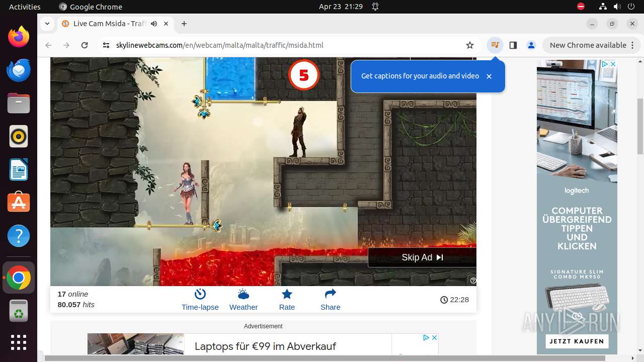This screenshot has width=644, height=362.
Task: View site information icon in address bar
Action: coord(106,45)
